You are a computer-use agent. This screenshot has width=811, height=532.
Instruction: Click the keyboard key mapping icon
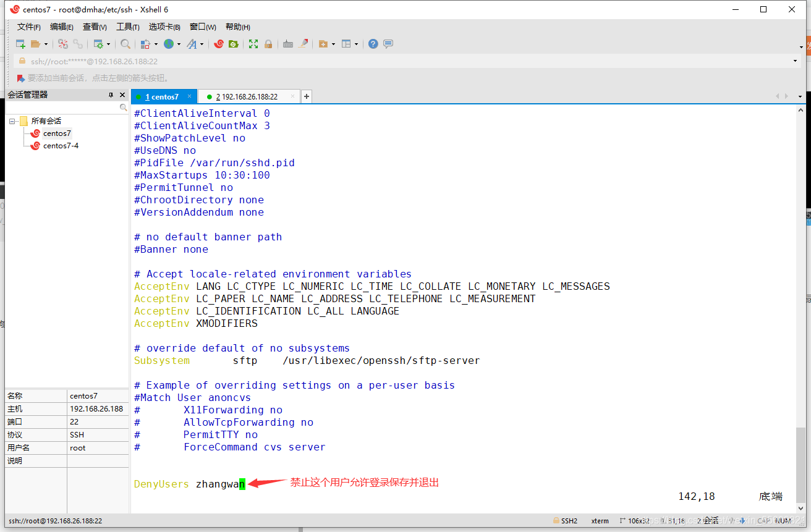click(288, 44)
